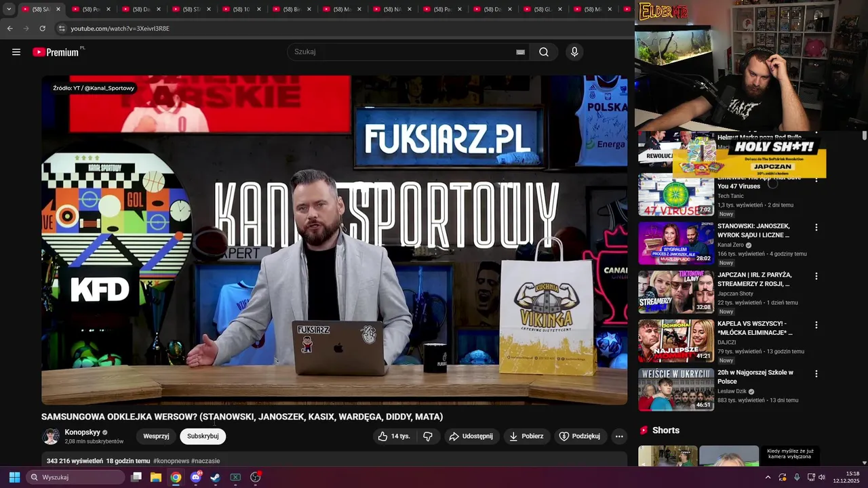Open options menu for KAPELA VS WSZYSCY video
This screenshot has height=488, width=868.
tap(816, 325)
